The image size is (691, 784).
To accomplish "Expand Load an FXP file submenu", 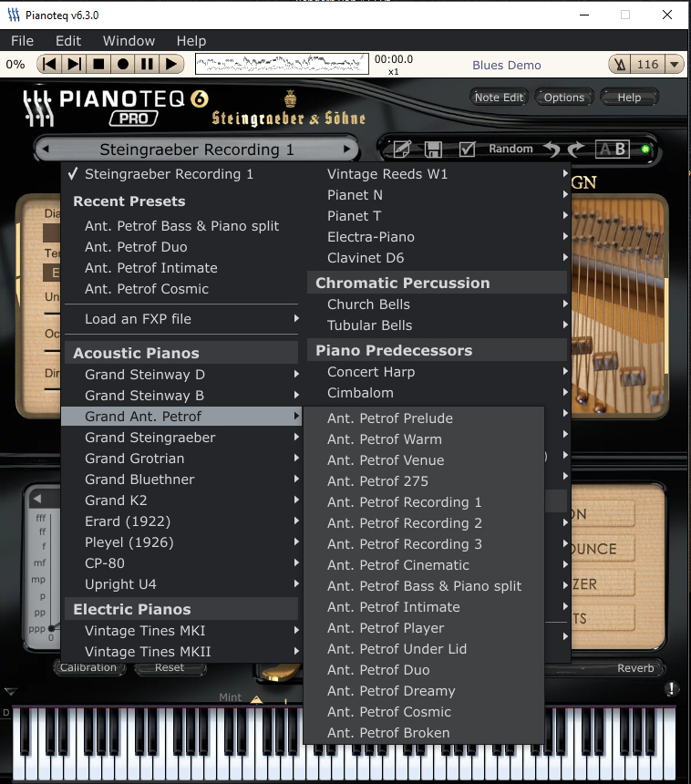I will pos(181,319).
